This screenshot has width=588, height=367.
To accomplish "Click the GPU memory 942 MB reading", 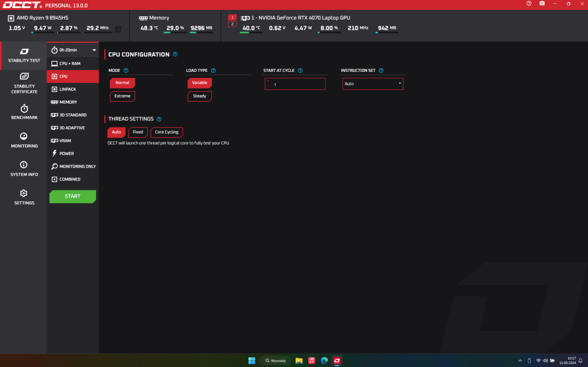I will [x=387, y=28].
